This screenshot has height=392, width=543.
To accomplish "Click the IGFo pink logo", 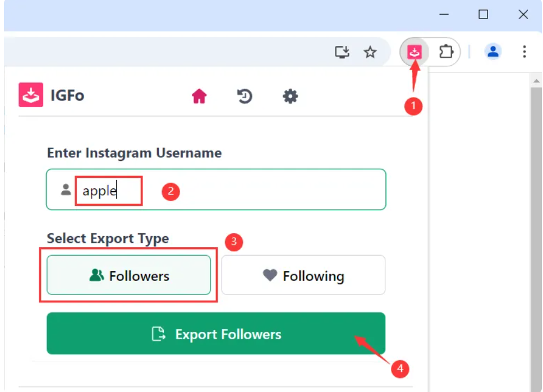I will point(31,95).
